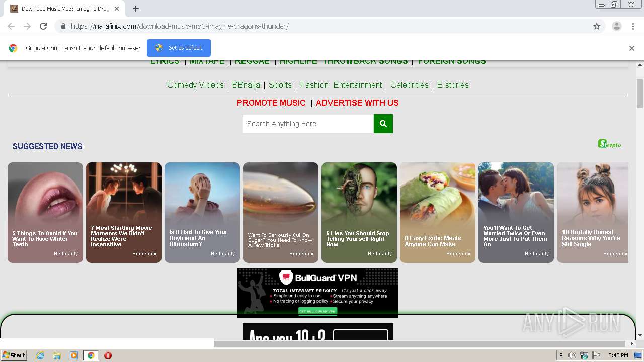Image resolution: width=644 pixels, height=362 pixels.
Task: Open the BBnaija link
Action: (x=246, y=85)
